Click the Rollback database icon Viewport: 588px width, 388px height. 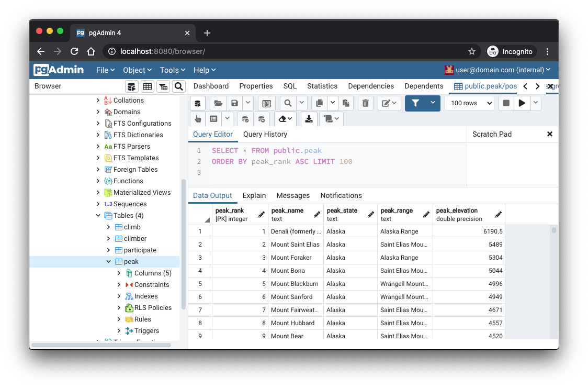pos(262,119)
